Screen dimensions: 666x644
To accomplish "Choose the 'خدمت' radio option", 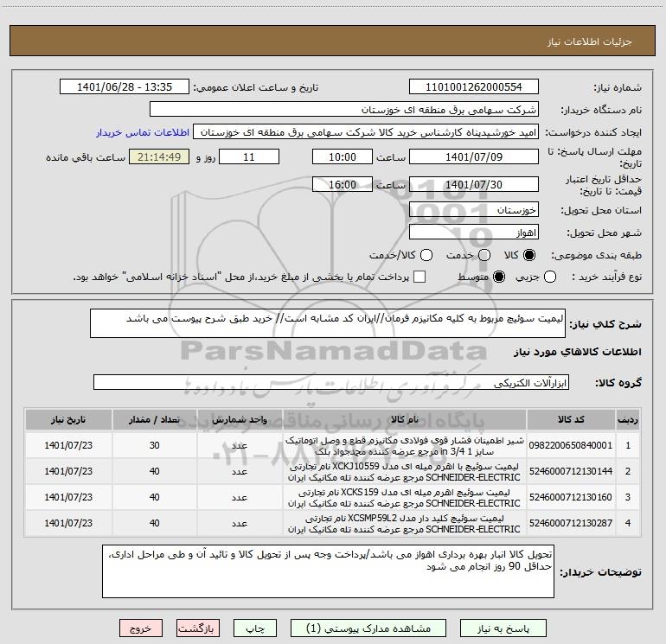I will [x=483, y=256].
